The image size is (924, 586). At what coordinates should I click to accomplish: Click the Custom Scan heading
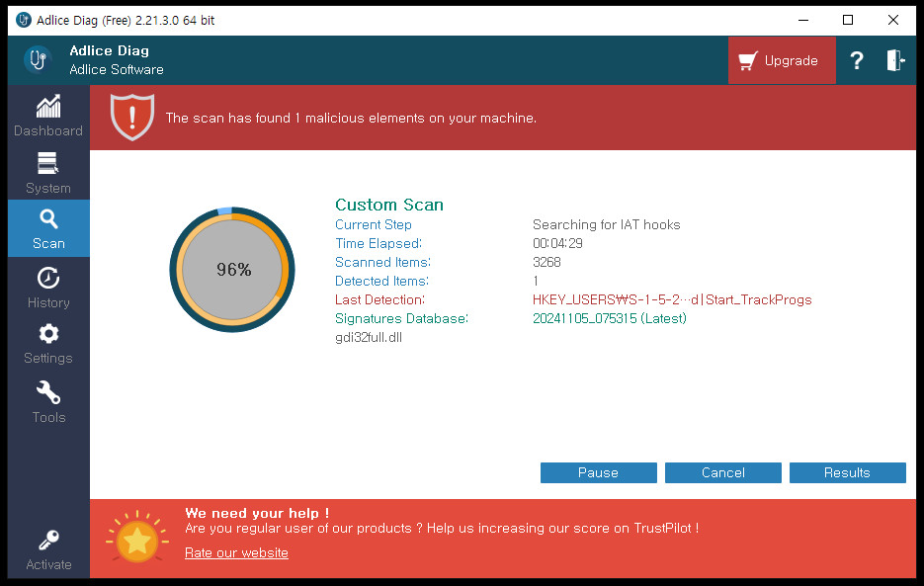389,205
